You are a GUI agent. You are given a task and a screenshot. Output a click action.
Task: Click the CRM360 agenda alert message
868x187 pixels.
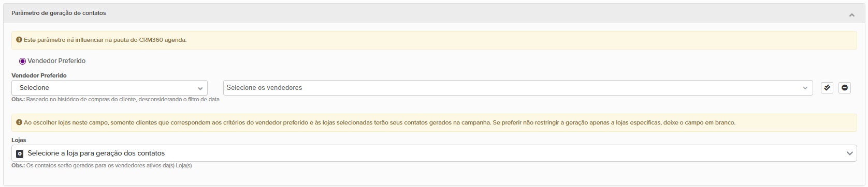coord(105,40)
